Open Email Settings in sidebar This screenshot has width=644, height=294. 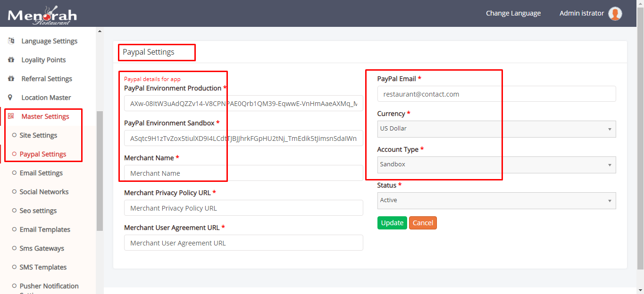click(x=41, y=173)
